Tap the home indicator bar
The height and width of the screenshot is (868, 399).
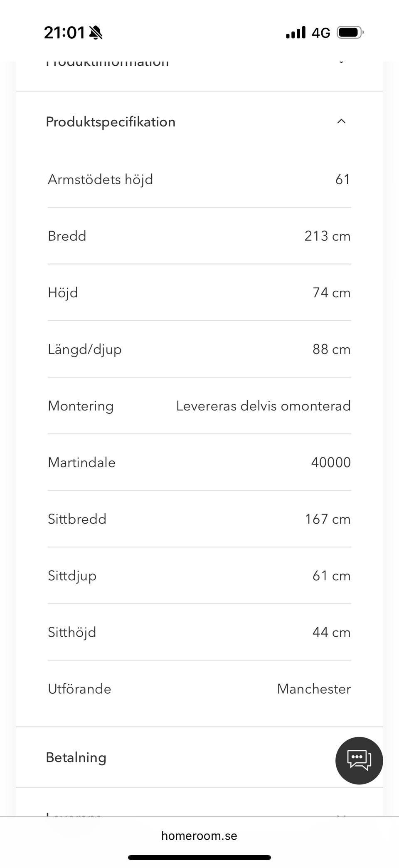coord(199,857)
